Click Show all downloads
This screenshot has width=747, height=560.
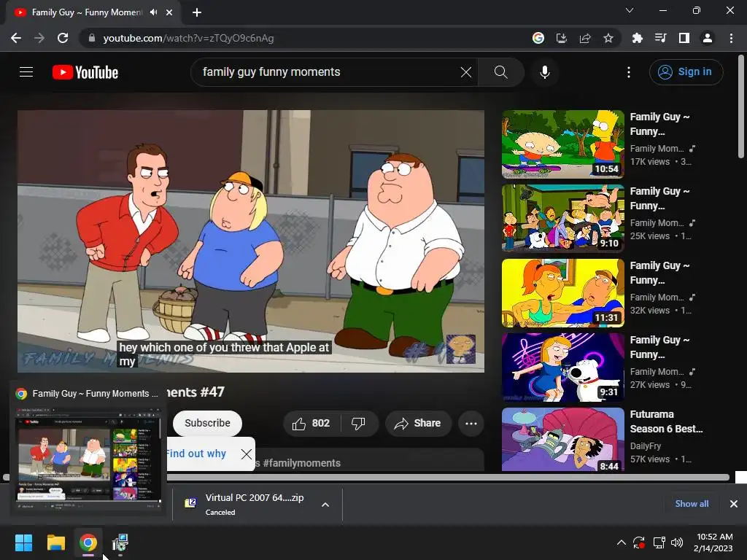tap(692, 504)
